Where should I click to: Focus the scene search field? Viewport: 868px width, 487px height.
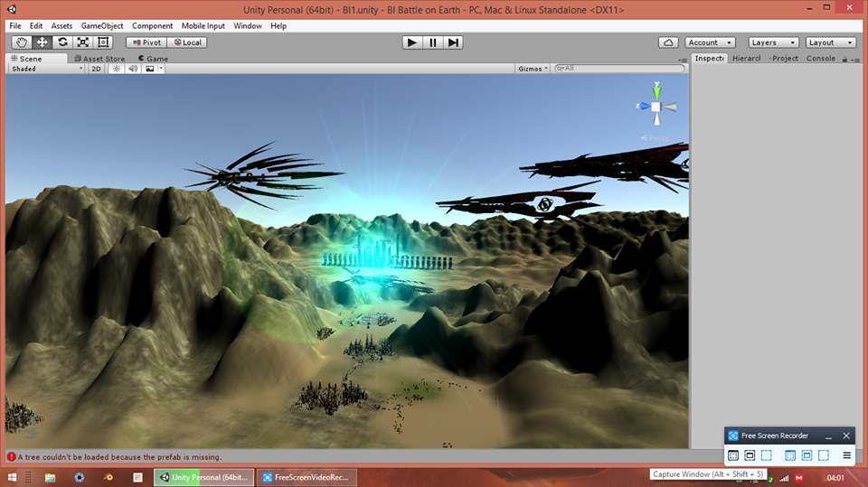[x=619, y=69]
